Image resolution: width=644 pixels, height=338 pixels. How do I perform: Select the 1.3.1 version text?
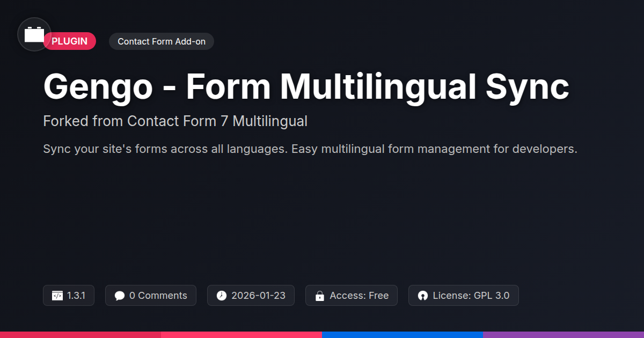[76, 296]
